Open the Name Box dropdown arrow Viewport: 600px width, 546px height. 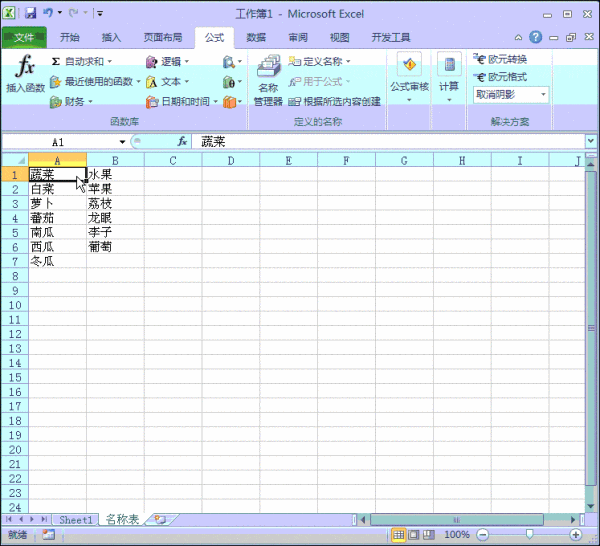coord(122,142)
